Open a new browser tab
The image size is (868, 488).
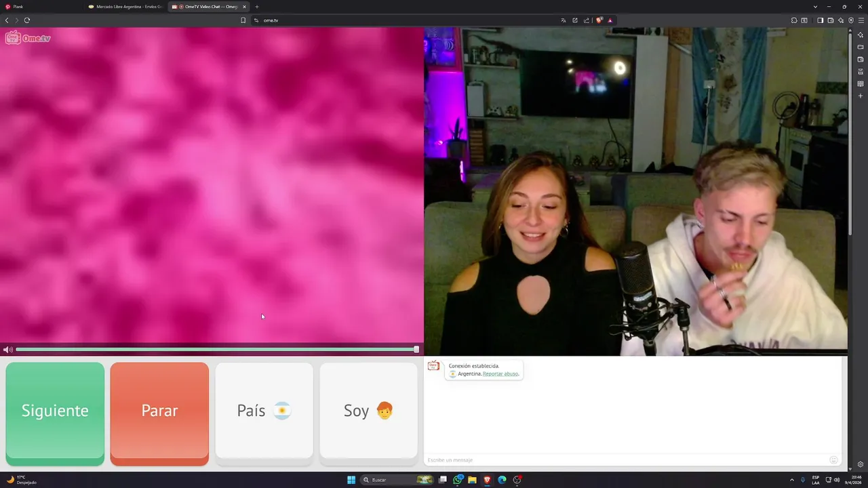pos(257,7)
